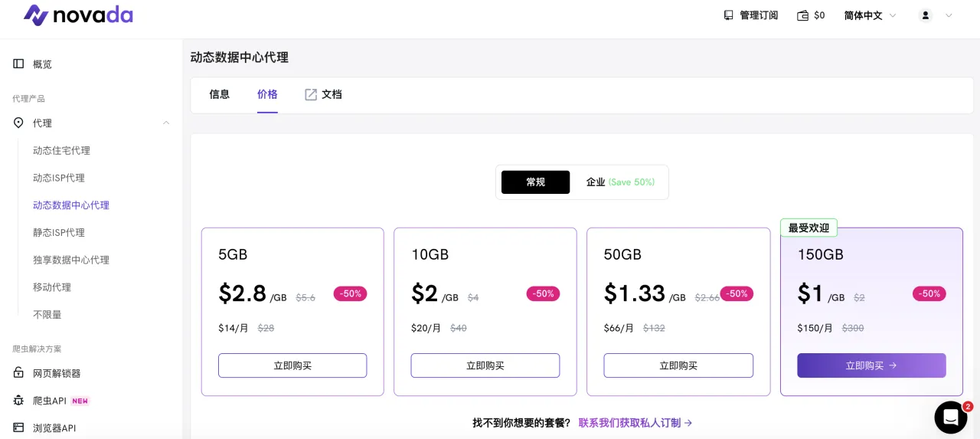This screenshot has width=980, height=439.
Task: Open the user profile avatar icon
Action: tap(926, 15)
